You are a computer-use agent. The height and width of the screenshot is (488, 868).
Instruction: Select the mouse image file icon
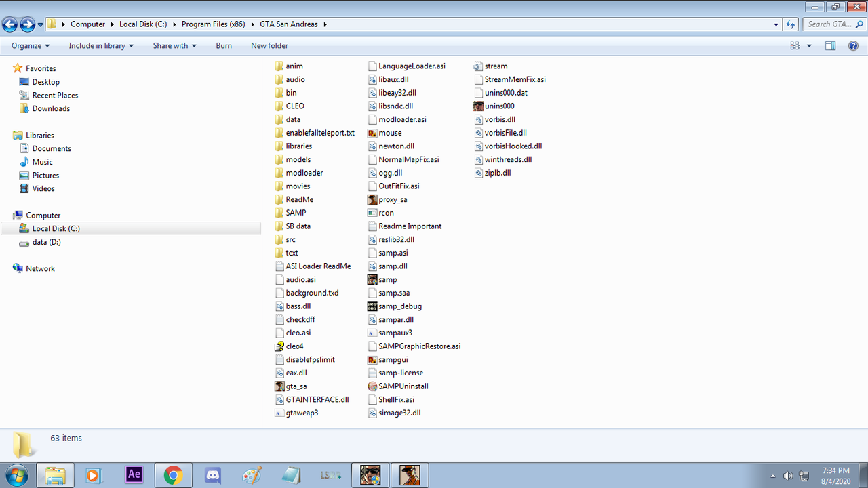tap(372, 133)
